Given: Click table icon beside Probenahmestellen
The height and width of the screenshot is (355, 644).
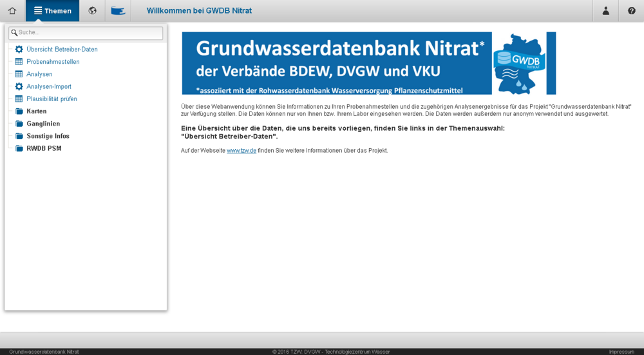Looking at the screenshot, I should coord(19,62).
